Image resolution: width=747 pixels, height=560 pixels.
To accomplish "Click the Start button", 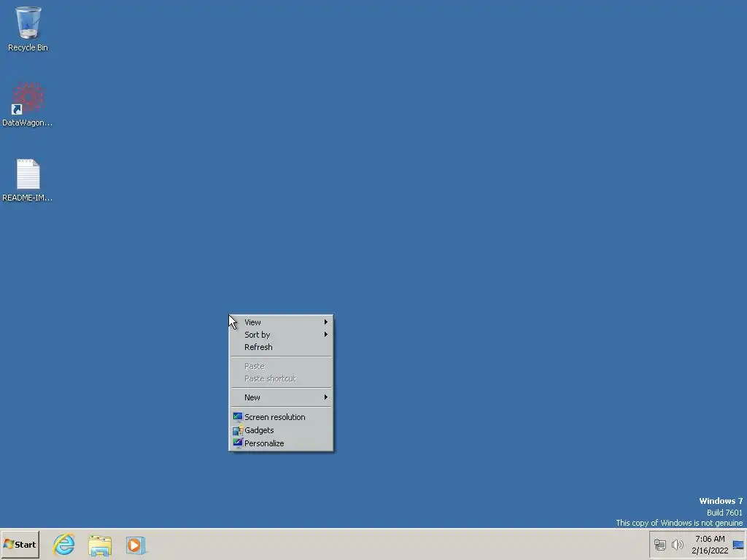I will click(20, 545).
